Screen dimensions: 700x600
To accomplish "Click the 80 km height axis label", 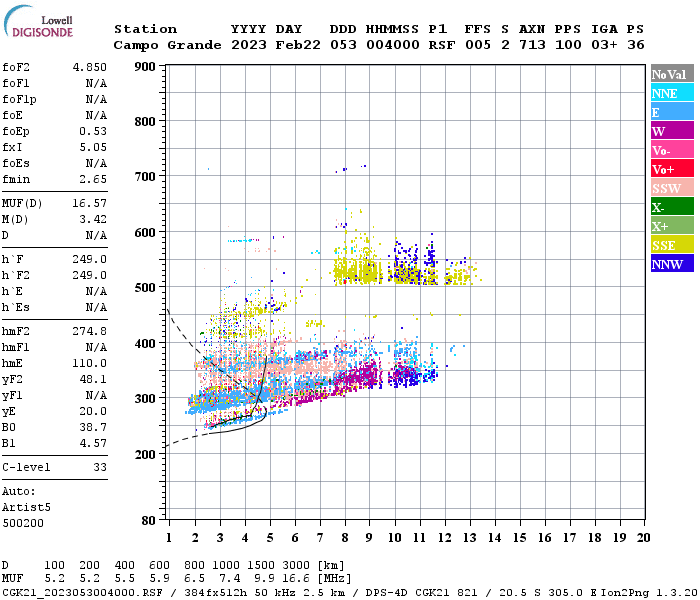I will (149, 521).
